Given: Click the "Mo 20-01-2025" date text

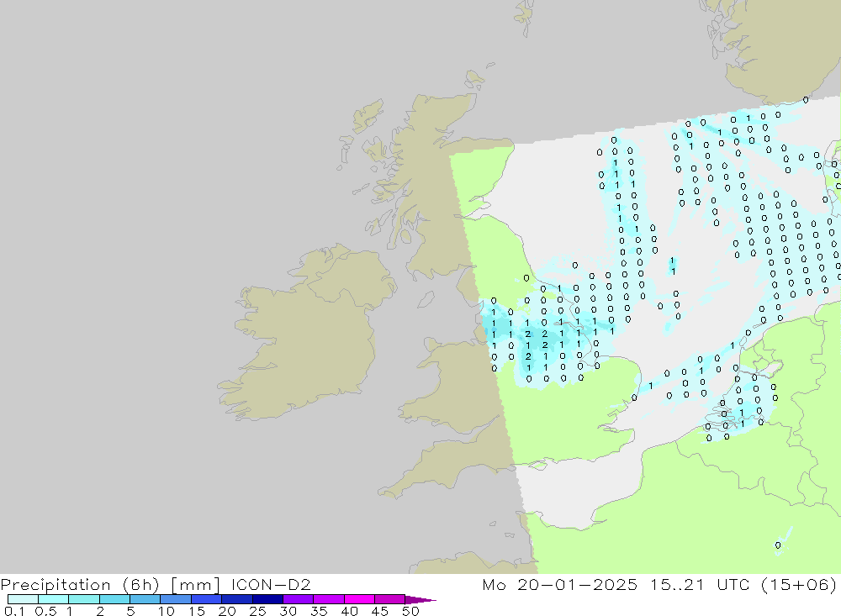Looking at the screenshot, I should tap(560, 584).
